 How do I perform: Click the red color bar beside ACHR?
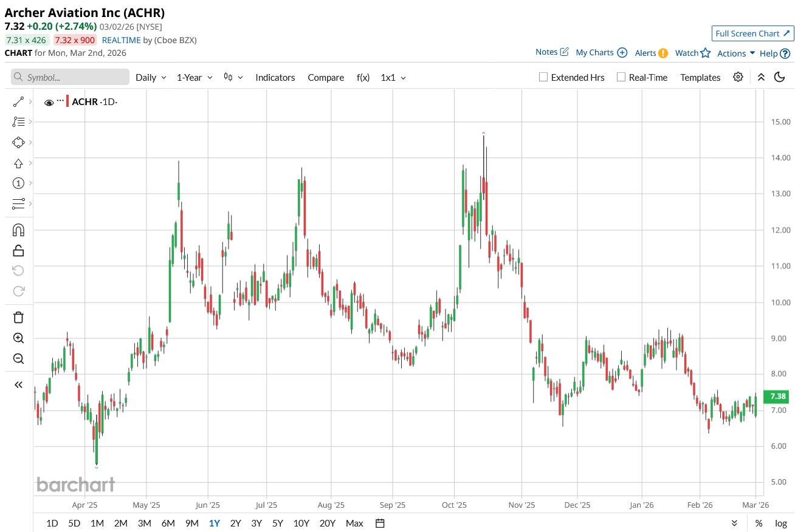(x=67, y=101)
